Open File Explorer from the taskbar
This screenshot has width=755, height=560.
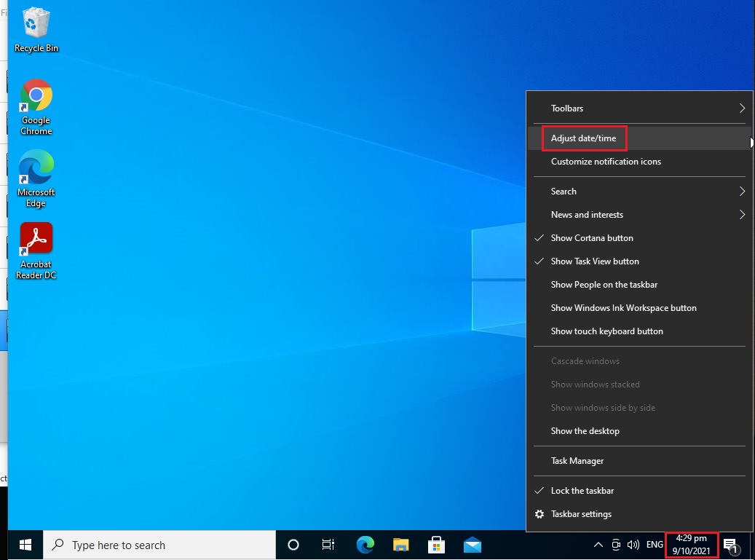(x=400, y=544)
